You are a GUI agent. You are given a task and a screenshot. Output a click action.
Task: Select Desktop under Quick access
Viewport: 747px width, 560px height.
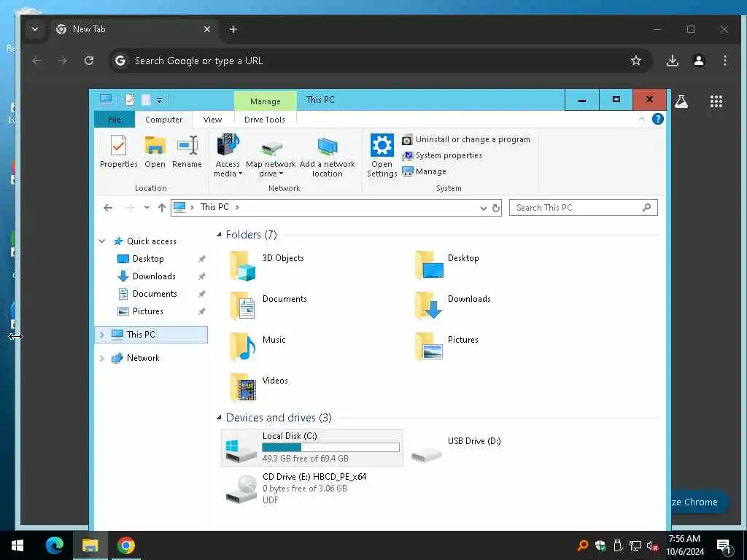(148, 259)
